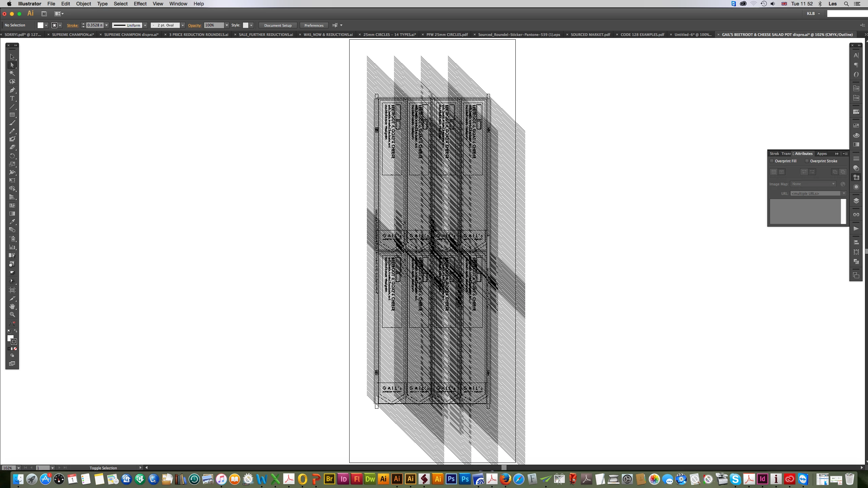
Task: Click the Document Setup button
Action: pos(278,25)
